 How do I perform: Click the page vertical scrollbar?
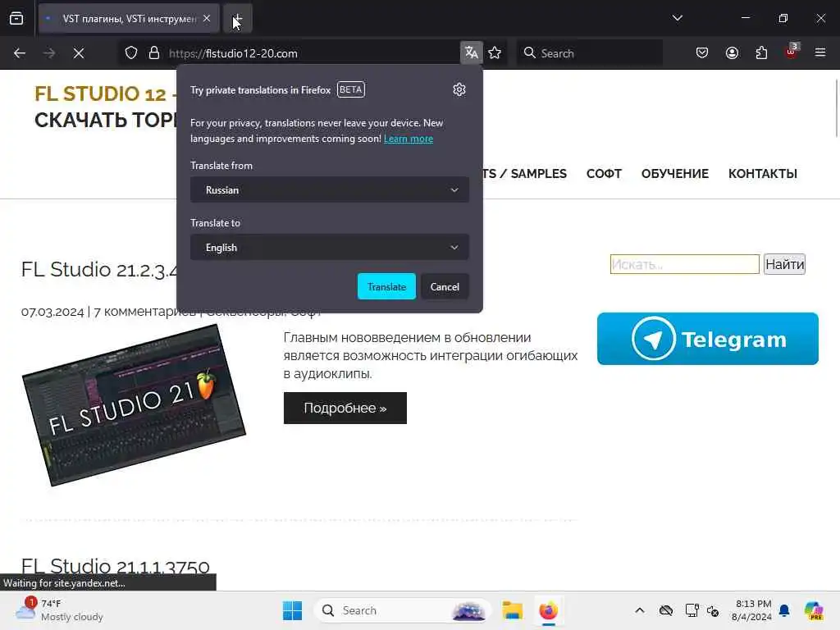pyautogui.click(x=836, y=109)
